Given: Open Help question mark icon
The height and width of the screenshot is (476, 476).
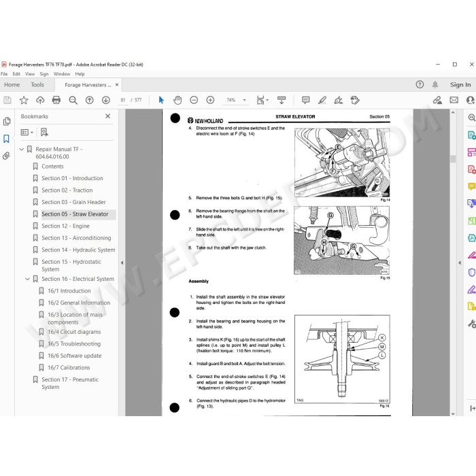Looking at the screenshot, I should pyautogui.click(x=420, y=84).
